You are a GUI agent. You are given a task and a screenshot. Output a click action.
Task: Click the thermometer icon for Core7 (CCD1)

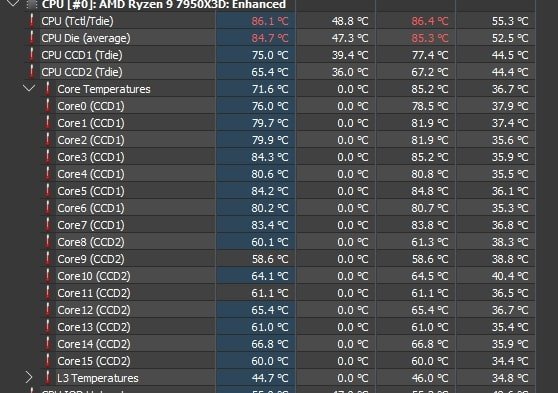click(x=47, y=225)
